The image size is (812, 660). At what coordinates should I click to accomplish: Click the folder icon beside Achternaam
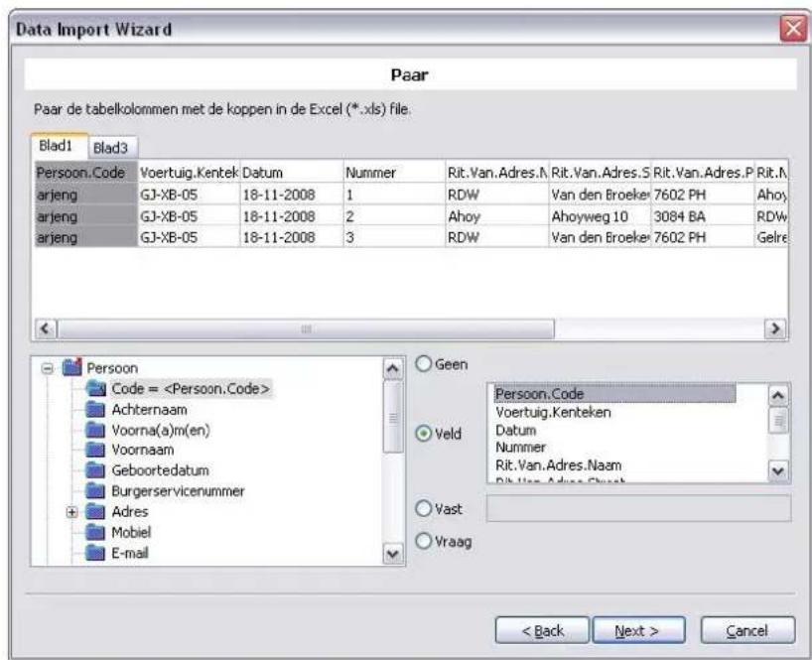point(95,410)
